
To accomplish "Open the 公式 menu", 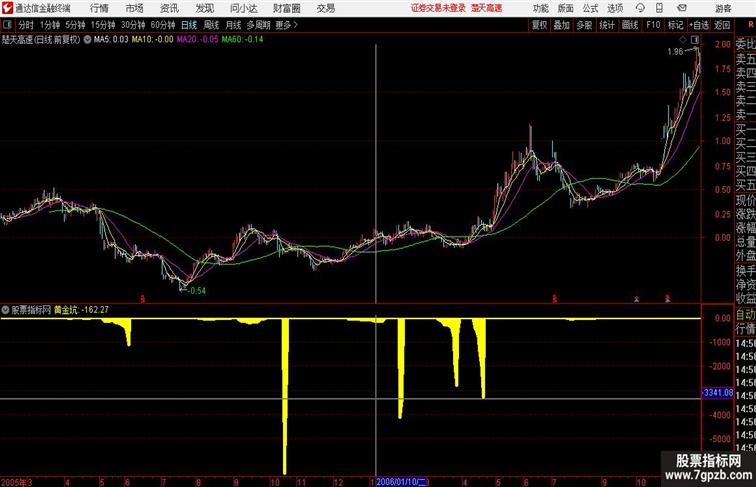I will pos(590,8).
